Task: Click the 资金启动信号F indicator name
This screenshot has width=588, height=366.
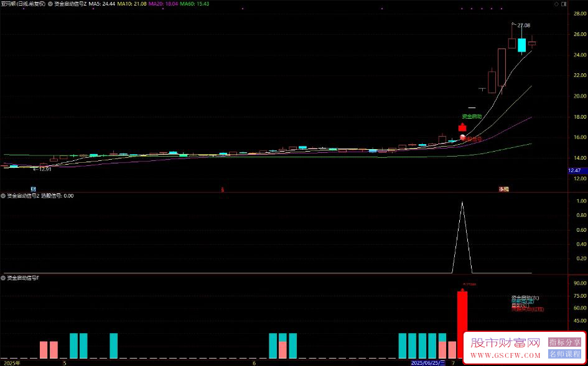Action: [23, 278]
